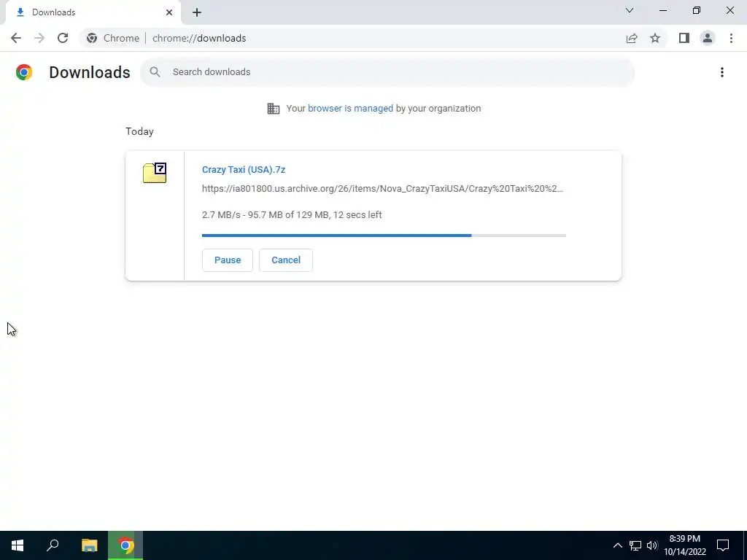Open the taskbar clock and date
747x560 pixels.
click(x=684, y=545)
